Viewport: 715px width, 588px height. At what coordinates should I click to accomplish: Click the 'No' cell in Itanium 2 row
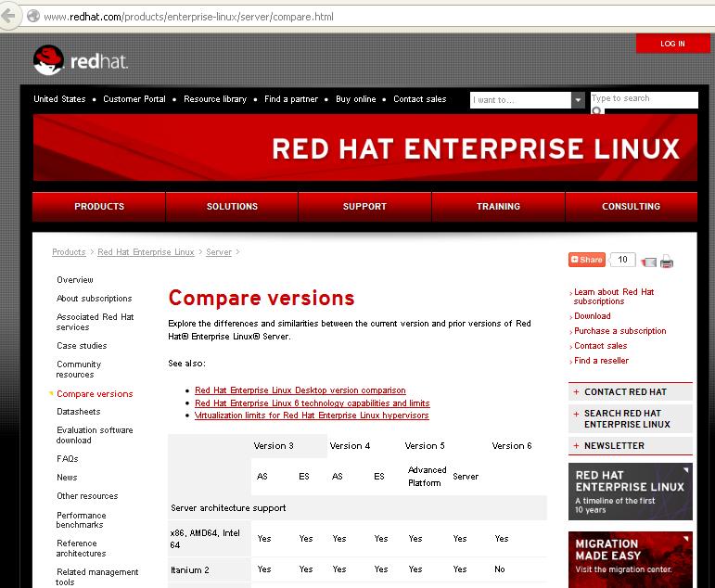click(x=499, y=569)
